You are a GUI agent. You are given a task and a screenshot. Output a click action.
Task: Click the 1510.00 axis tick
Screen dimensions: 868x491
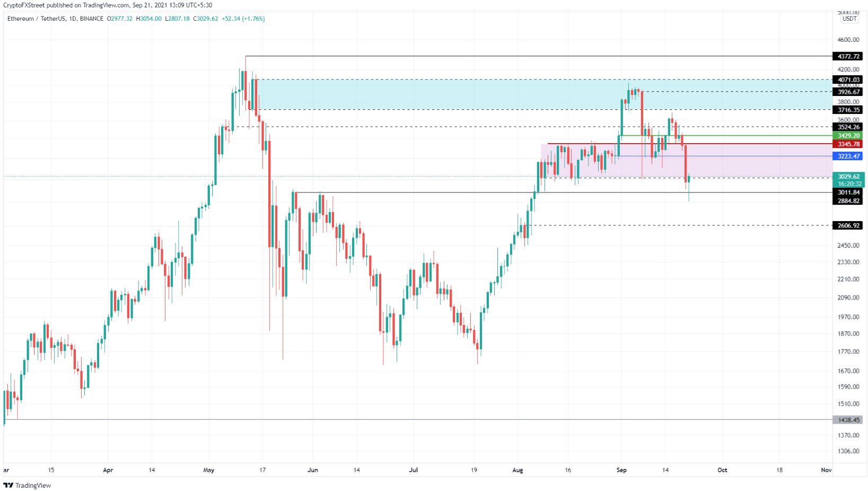pyautogui.click(x=848, y=404)
